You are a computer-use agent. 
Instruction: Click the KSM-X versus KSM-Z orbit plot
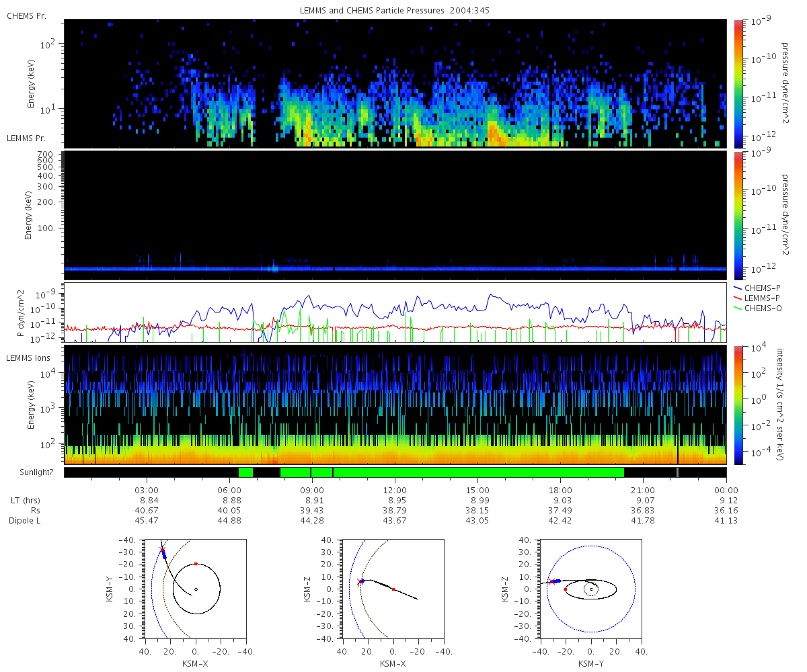coord(393,588)
